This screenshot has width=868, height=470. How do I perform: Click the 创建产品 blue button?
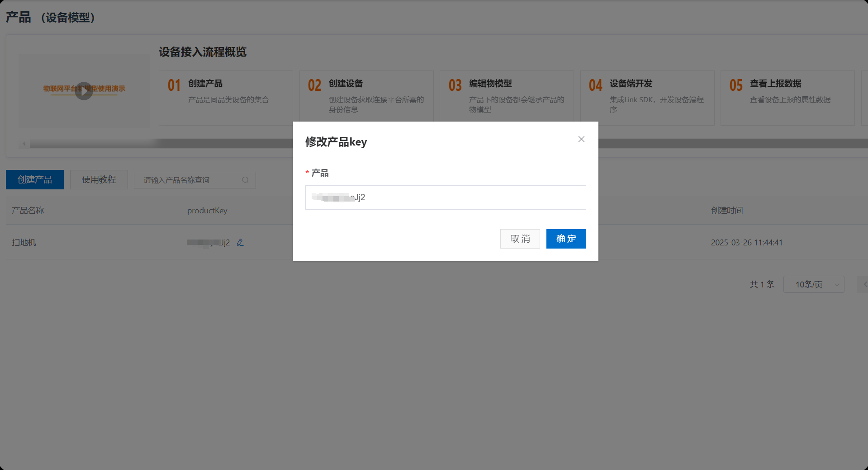35,179
